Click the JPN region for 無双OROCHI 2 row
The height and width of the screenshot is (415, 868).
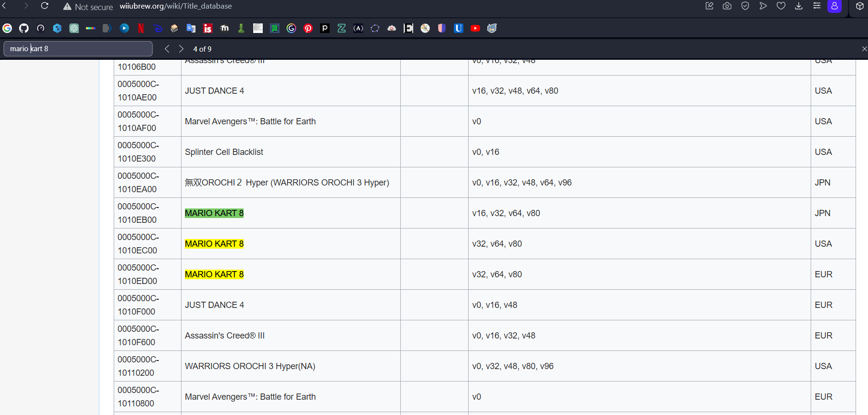tap(823, 183)
